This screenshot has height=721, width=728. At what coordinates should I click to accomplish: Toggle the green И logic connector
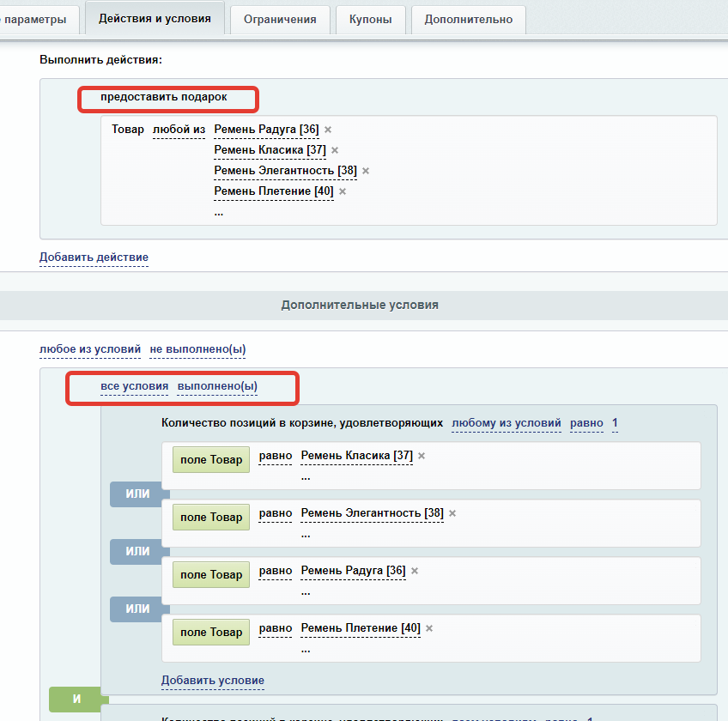tap(76, 699)
